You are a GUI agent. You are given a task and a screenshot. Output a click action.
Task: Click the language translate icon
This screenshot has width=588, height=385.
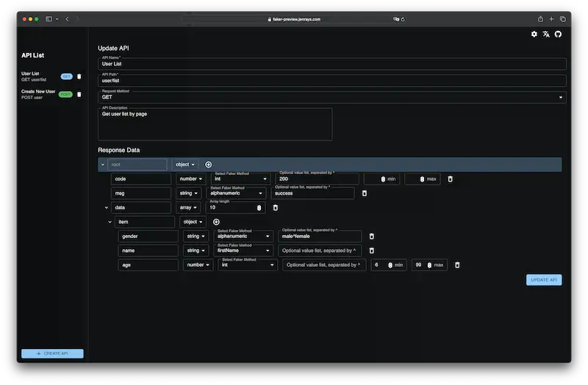(x=546, y=34)
